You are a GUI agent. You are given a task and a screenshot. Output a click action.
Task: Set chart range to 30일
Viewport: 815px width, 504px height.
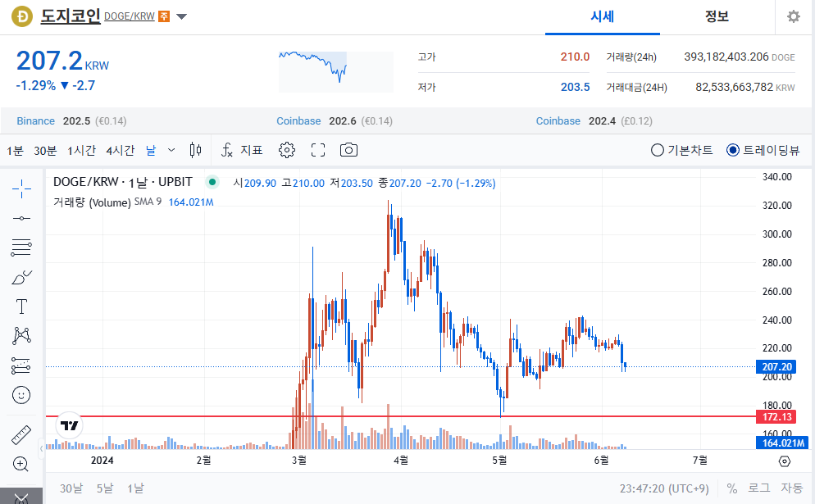pos(71,488)
